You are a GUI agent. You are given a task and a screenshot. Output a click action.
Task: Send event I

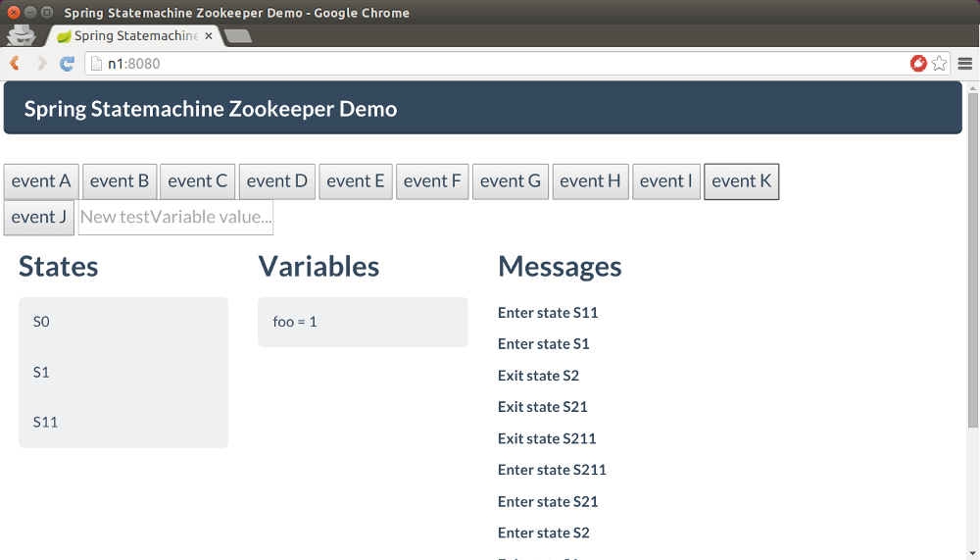[x=666, y=181]
